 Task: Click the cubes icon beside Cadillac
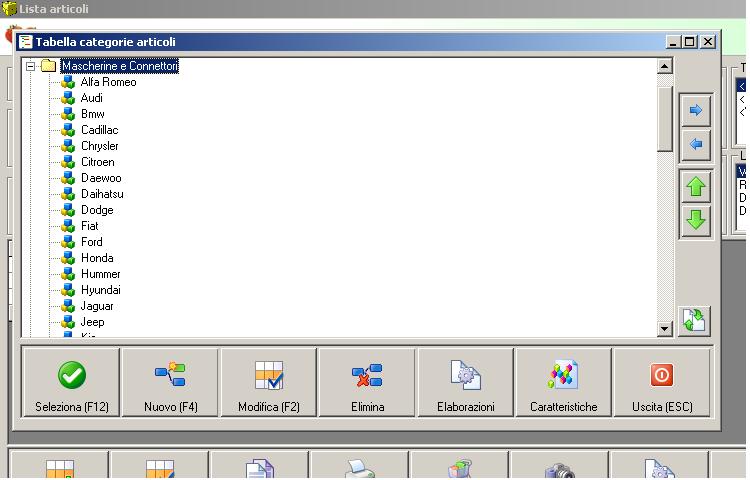pyautogui.click(x=68, y=130)
